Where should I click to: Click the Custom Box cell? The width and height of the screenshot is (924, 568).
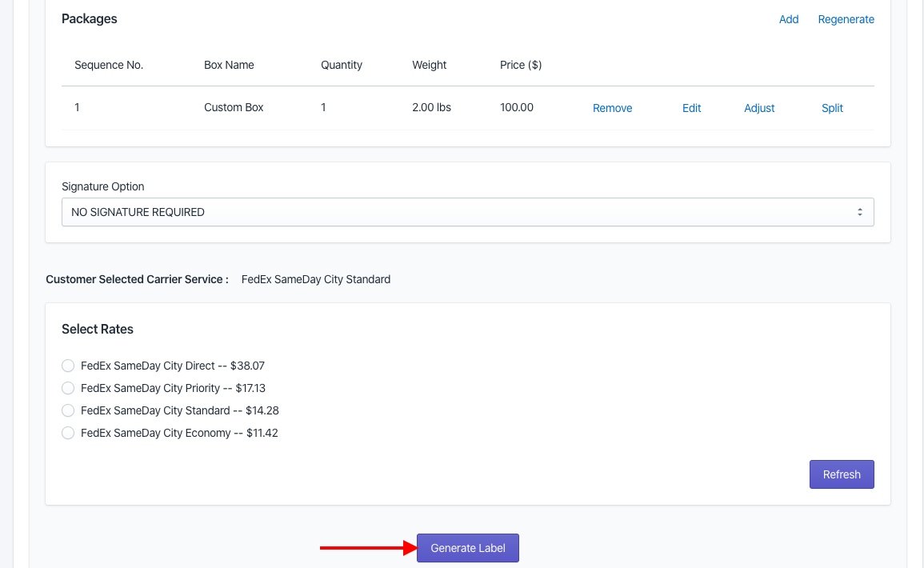234,107
